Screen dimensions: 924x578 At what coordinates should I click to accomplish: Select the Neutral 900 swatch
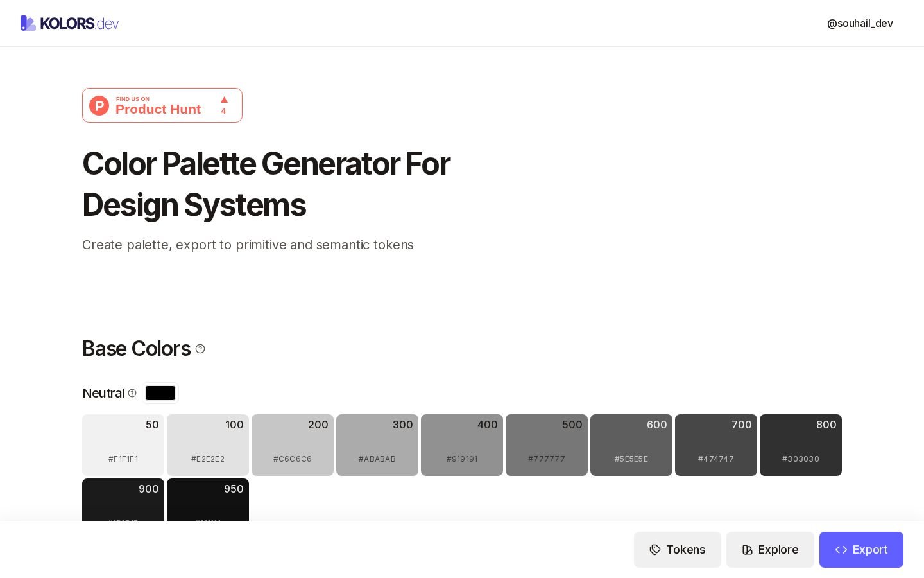pos(123,500)
